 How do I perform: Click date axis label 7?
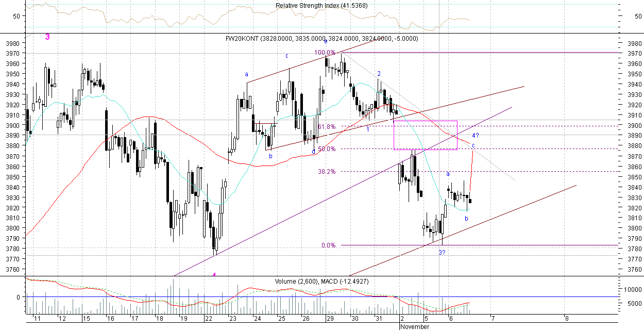[493, 319]
